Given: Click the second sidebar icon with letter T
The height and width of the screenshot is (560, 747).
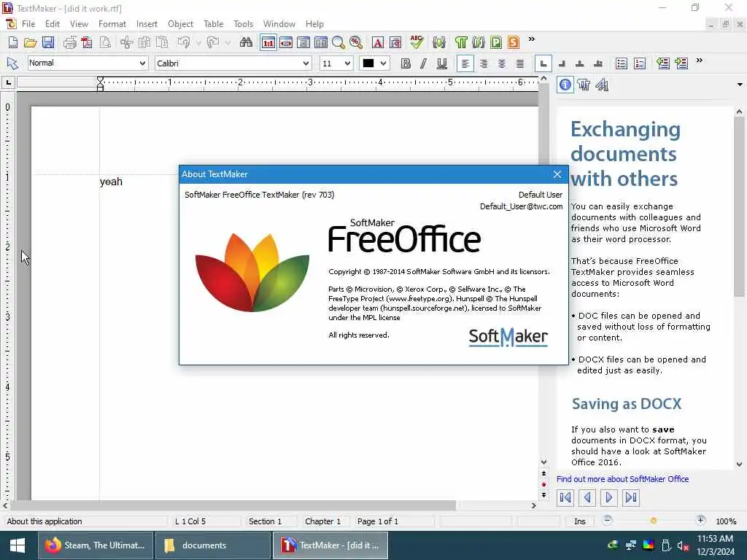Looking at the screenshot, I should point(584,85).
